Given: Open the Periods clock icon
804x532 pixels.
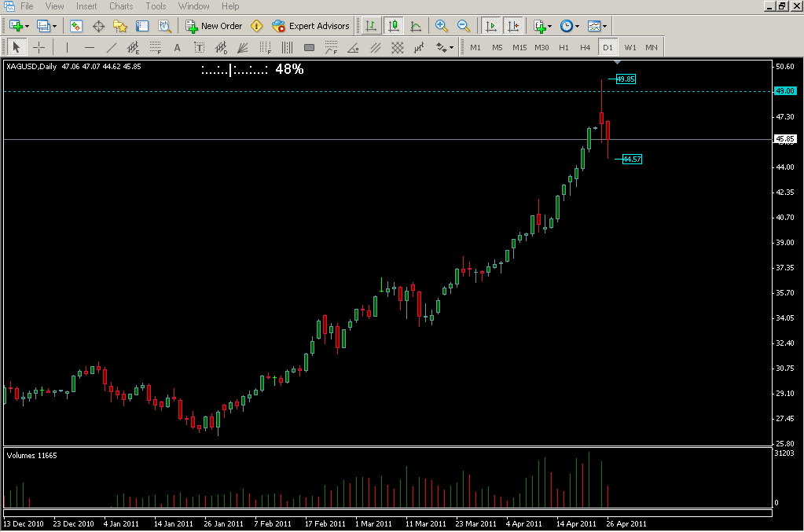Looking at the screenshot, I should pyautogui.click(x=567, y=26).
